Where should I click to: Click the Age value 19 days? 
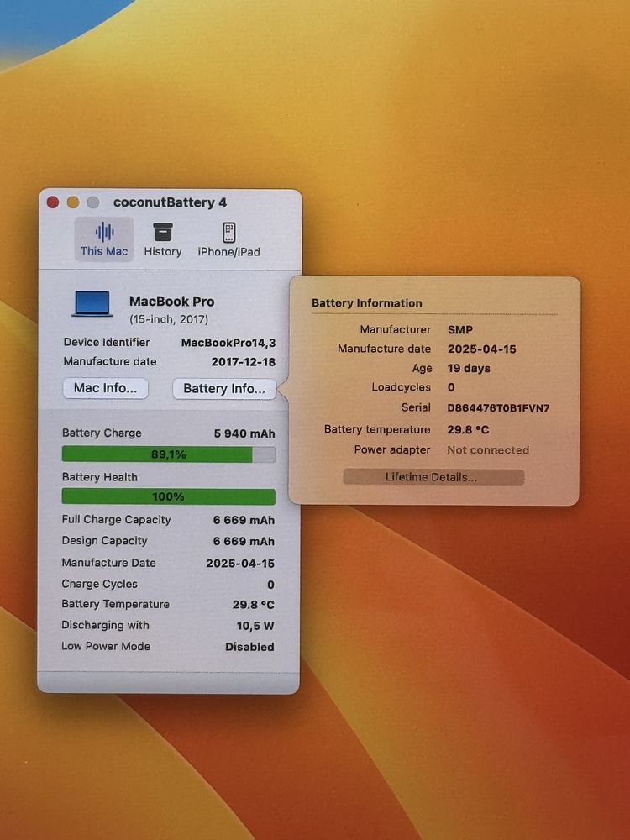(469, 369)
